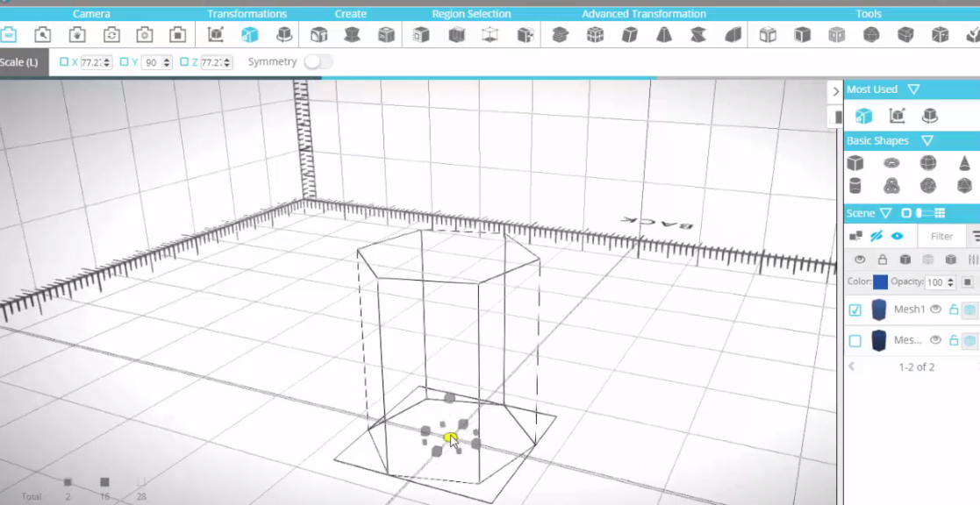Toggle the padlock on the second mesh row

point(954,340)
